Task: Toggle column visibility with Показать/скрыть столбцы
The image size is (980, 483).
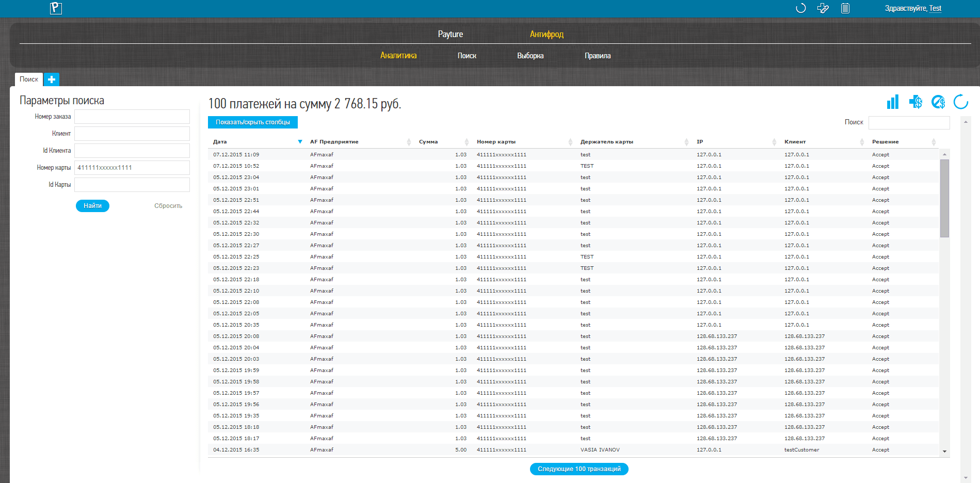Action: click(253, 122)
